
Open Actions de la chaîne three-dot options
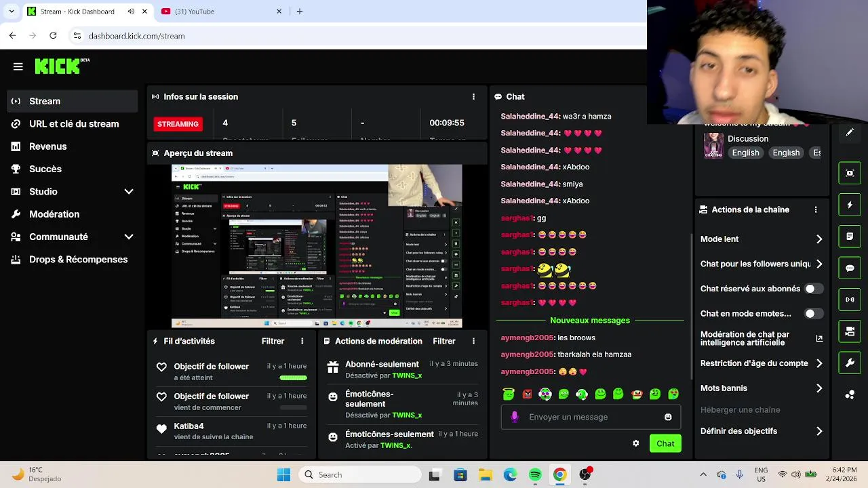click(x=816, y=210)
